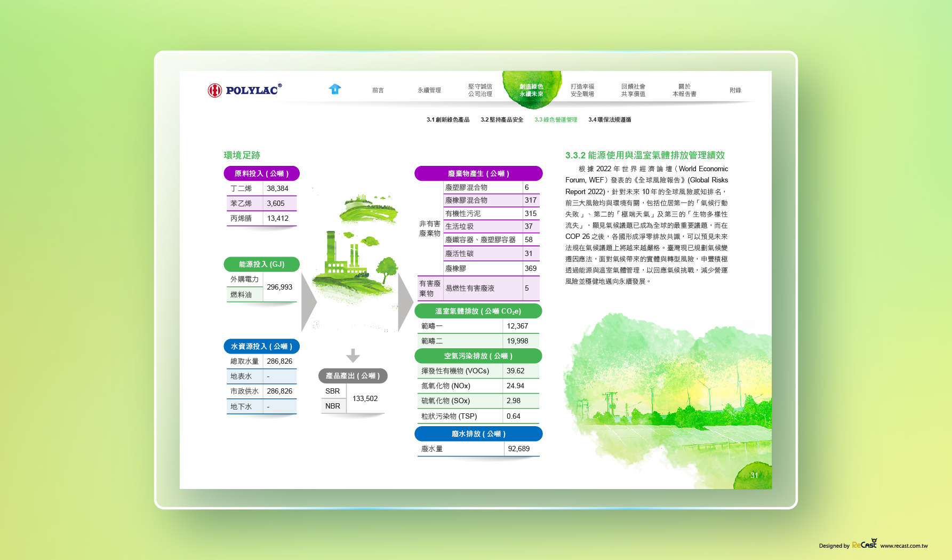The width and height of the screenshot is (952, 560).
Task: Click the energy value 296,993
Action: (279, 287)
